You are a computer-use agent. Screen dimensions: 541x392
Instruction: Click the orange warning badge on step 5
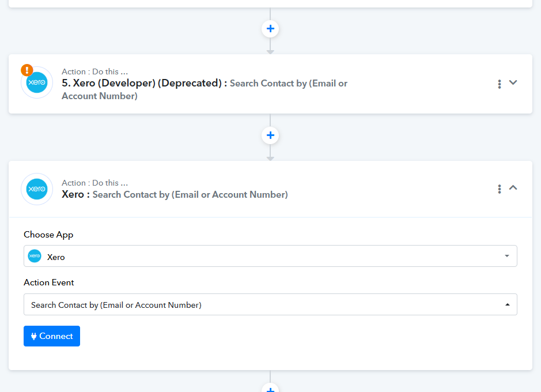27,70
